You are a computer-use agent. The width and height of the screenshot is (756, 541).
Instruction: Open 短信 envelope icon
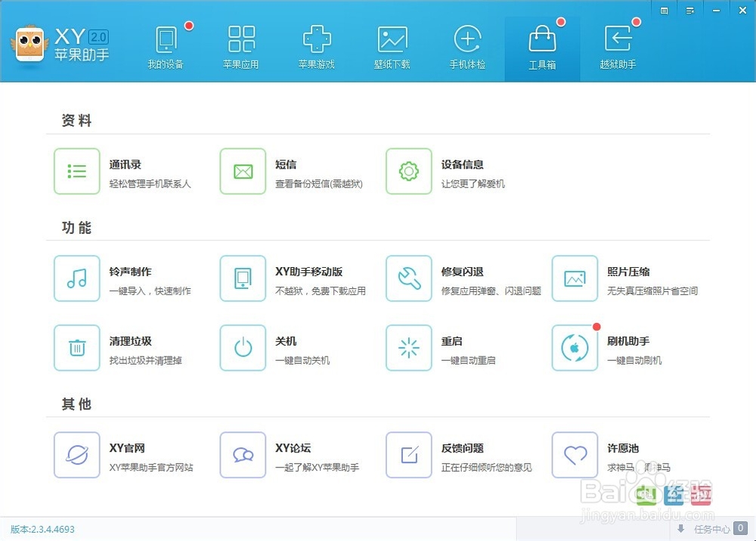(243, 171)
